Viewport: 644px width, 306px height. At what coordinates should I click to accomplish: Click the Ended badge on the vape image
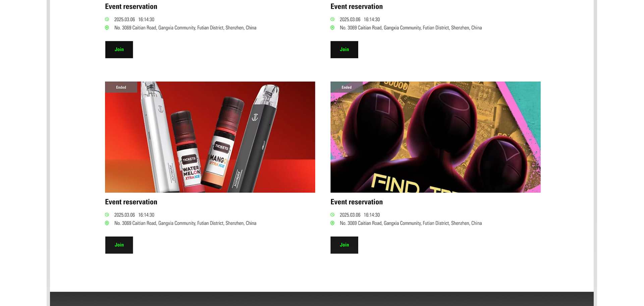click(x=121, y=87)
